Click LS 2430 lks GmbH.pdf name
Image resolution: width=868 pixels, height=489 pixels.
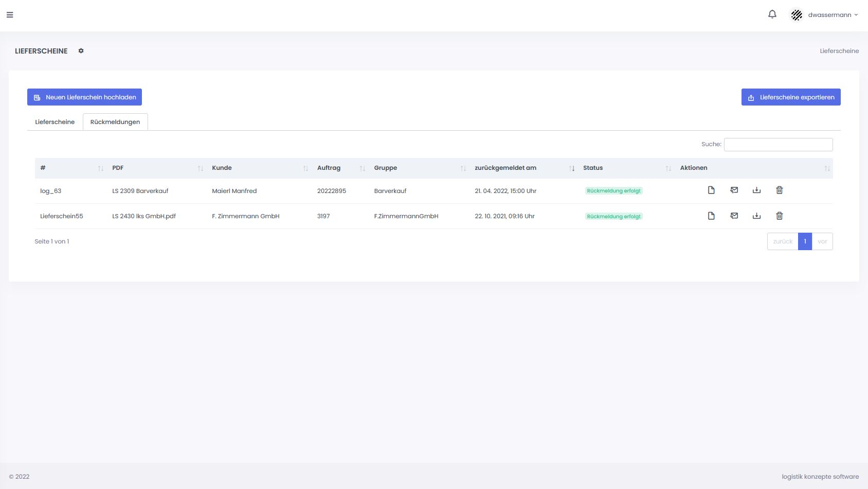(x=144, y=216)
